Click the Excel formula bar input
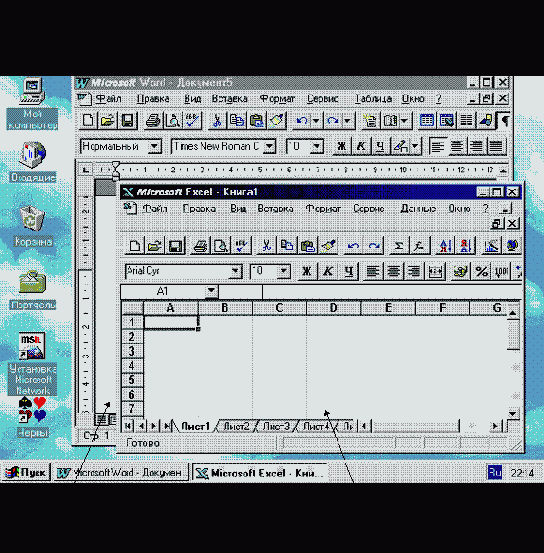This screenshot has width=544, height=553. tap(392, 292)
